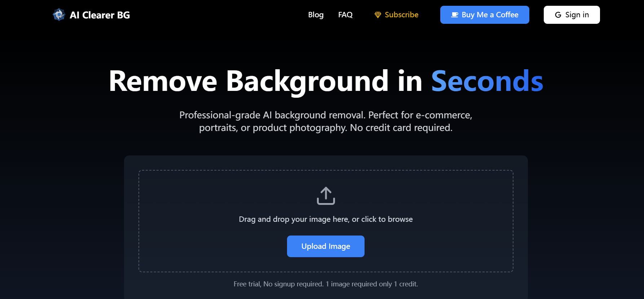
Task: Open the Subscribe link
Action: click(x=401, y=15)
